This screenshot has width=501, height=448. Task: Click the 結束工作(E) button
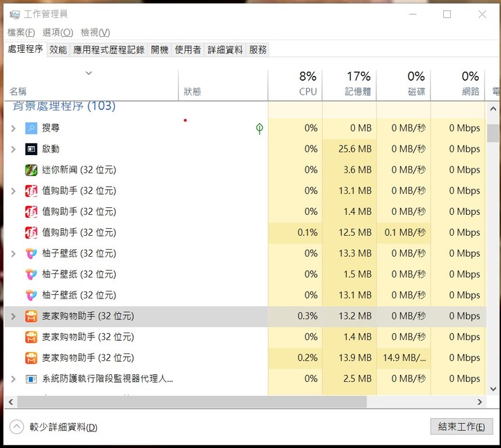[461, 426]
